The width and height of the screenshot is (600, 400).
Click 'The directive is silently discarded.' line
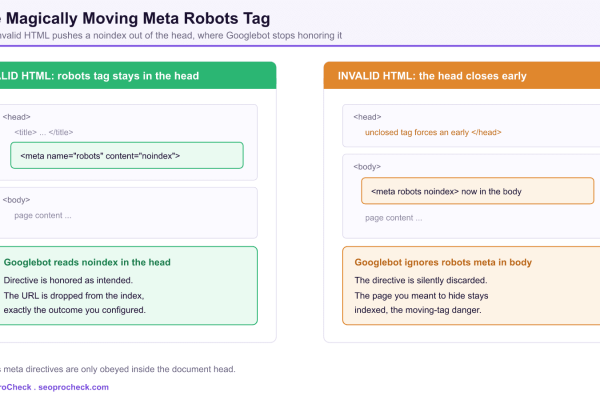click(421, 280)
